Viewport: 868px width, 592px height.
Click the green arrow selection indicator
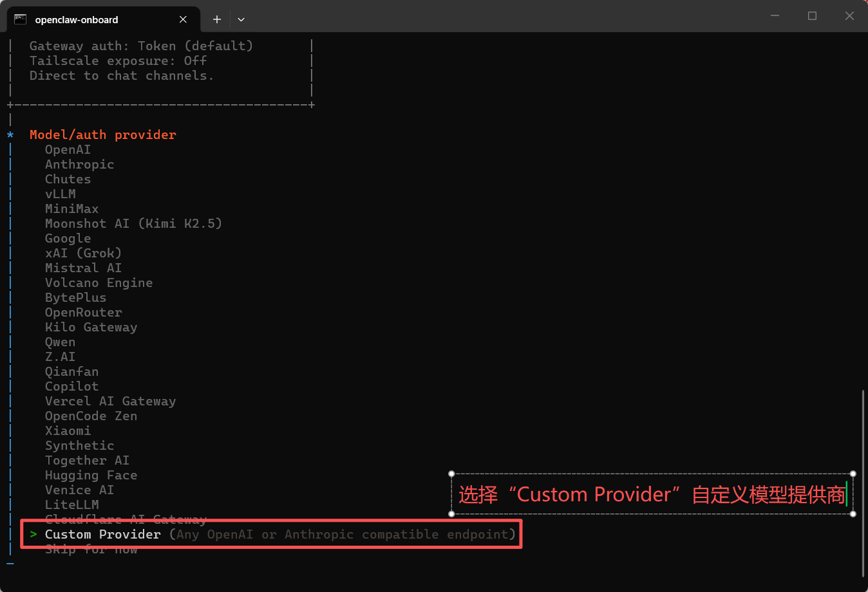(33, 535)
